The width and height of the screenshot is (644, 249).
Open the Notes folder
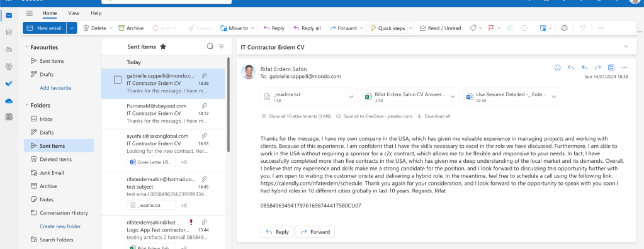tap(59, 199)
